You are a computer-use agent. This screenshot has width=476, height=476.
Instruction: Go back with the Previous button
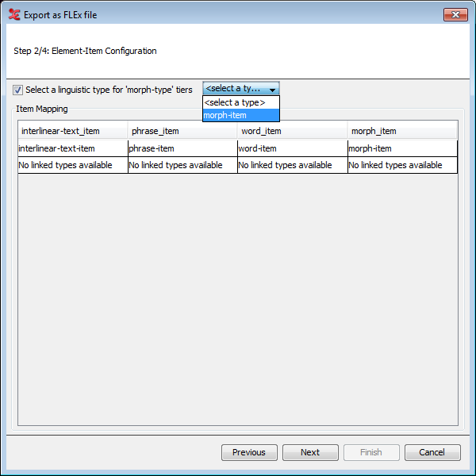[249, 452]
